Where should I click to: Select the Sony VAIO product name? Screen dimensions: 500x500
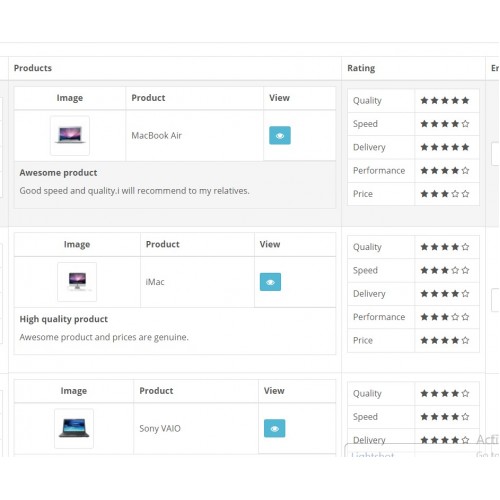coord(160,428)
